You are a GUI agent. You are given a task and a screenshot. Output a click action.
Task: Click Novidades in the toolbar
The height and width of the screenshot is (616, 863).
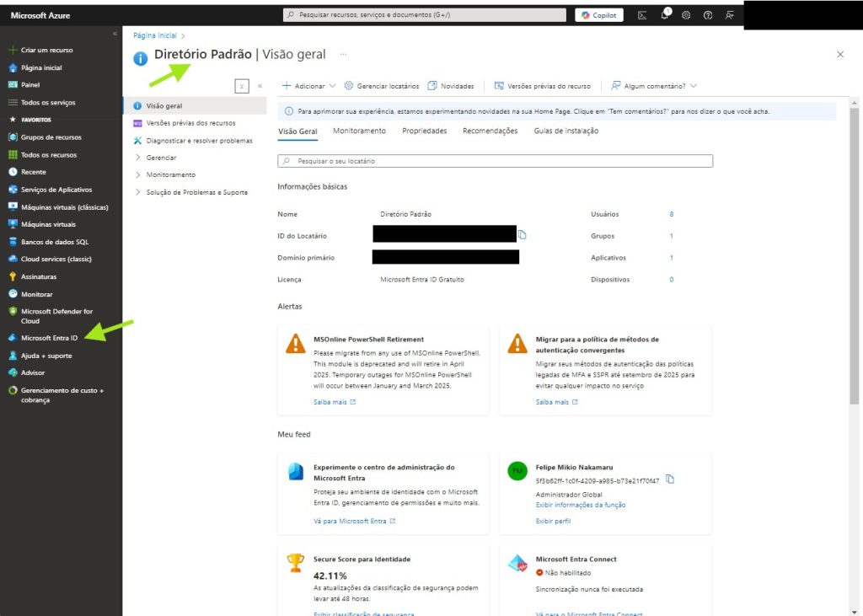451,86
